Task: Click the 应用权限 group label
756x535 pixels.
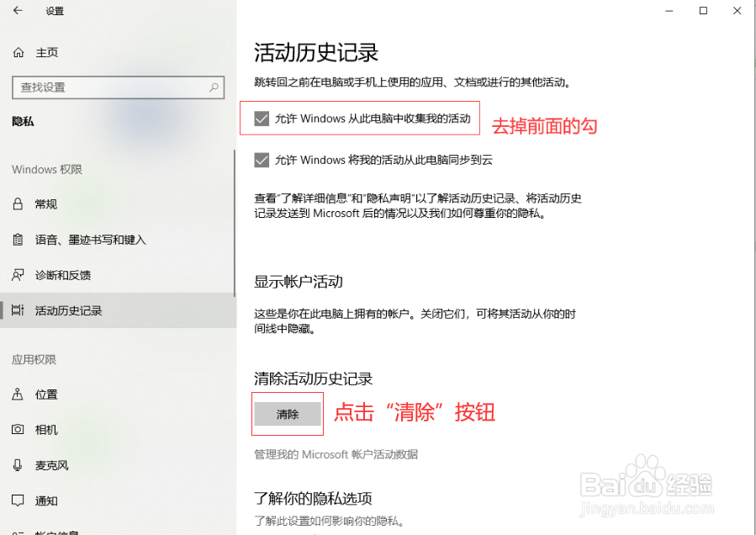Action: click(34, 359)
